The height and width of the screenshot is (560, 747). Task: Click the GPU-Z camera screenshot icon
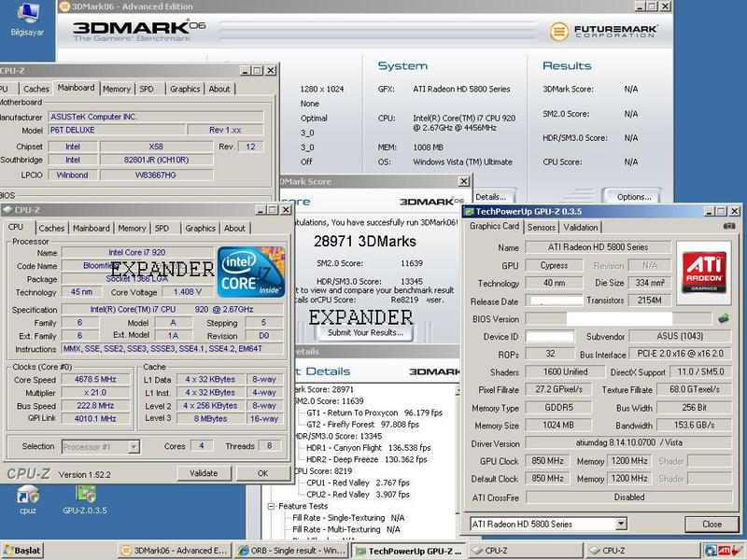[x=729, y=226]
